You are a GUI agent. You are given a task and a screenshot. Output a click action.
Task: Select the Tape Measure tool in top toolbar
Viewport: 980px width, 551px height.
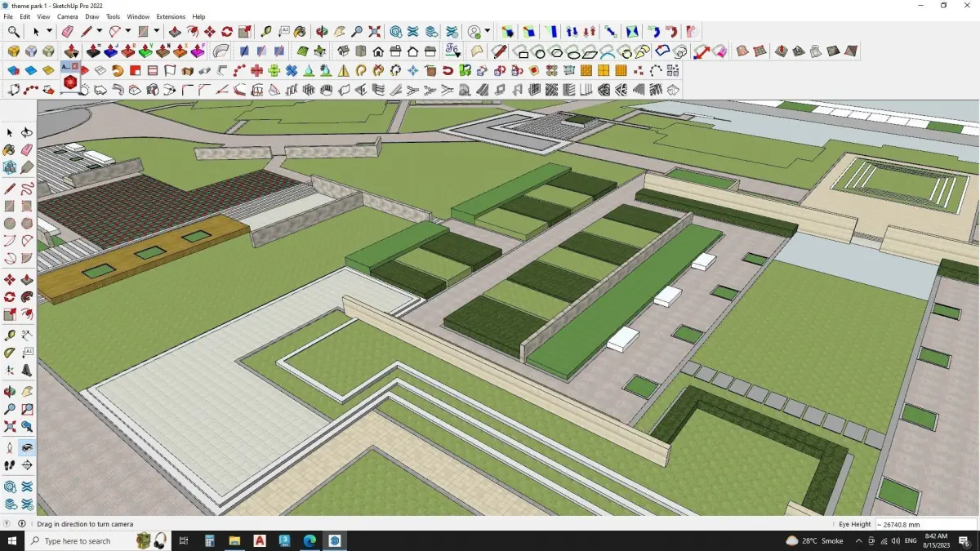click(266, 32)
